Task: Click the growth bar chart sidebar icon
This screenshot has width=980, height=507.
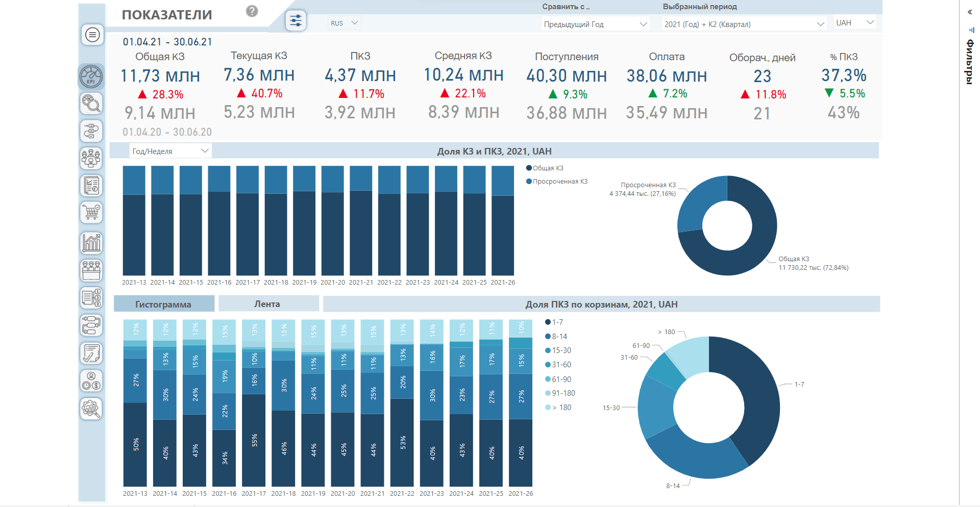Action: point(91,243)
